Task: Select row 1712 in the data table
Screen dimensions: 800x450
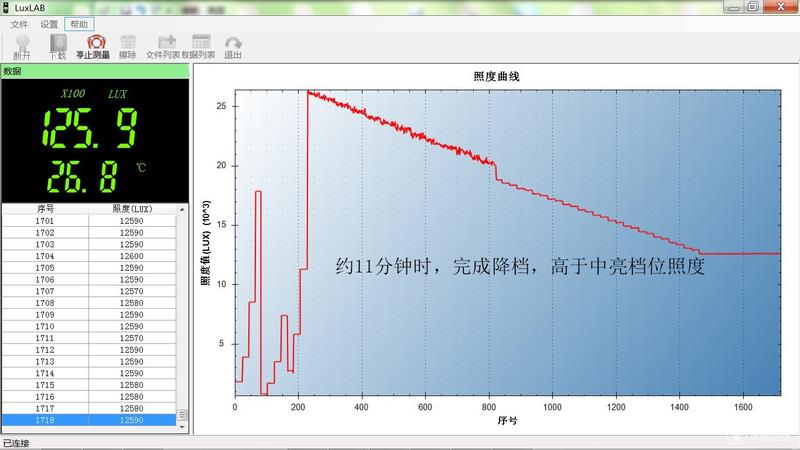Action: [x=89, y=350]
